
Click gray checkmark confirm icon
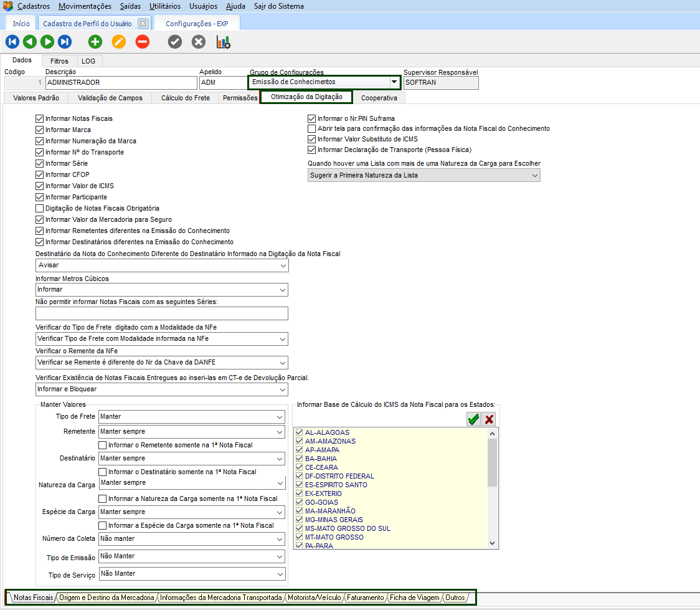[175, 42]
